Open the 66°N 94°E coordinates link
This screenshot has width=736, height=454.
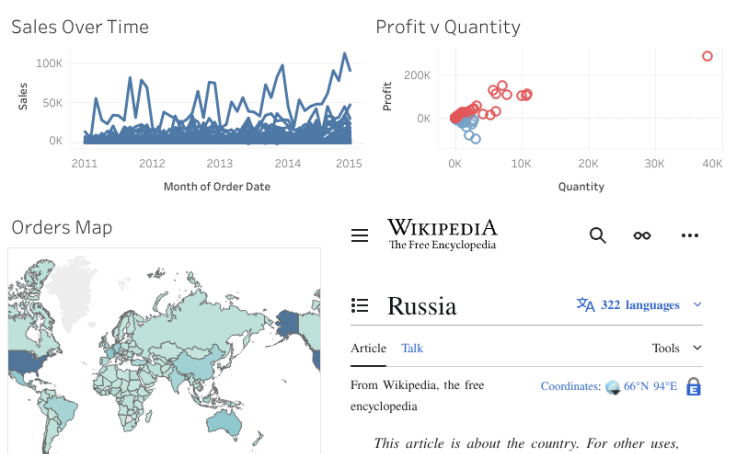650,386
